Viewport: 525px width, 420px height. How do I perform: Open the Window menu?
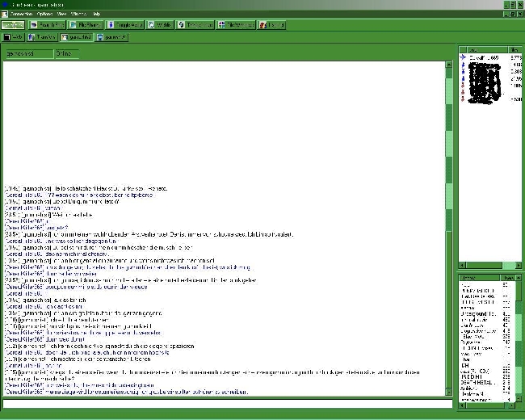pyautogui.click(x=78, y=14)
